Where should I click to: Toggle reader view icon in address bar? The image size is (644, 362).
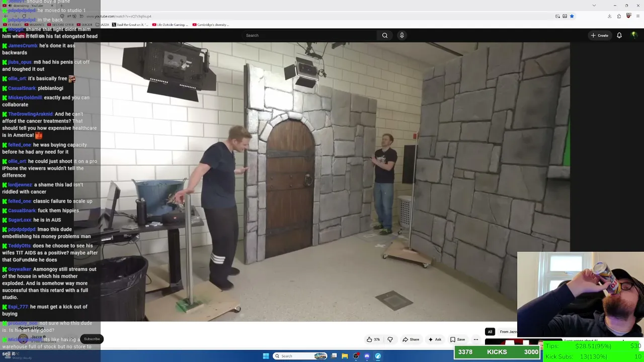click(565, 16)
